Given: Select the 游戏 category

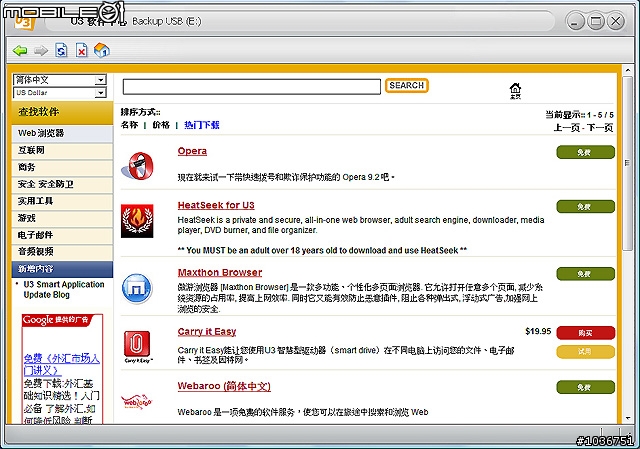Looking at the screenshot, I should point(62,218).
